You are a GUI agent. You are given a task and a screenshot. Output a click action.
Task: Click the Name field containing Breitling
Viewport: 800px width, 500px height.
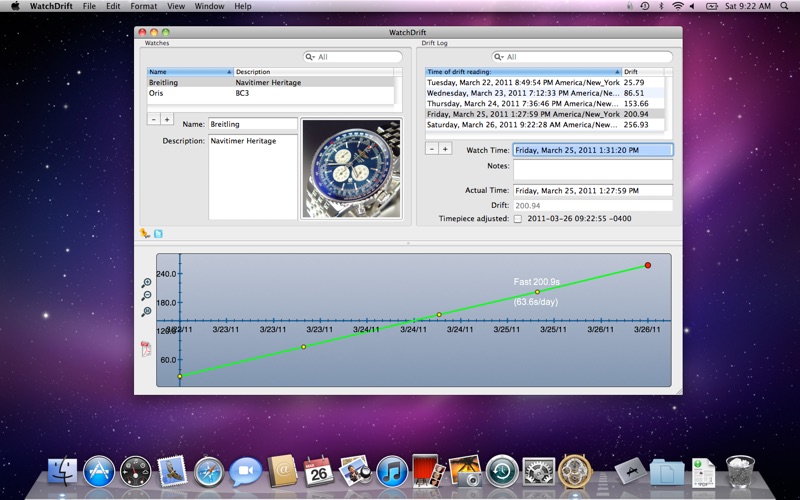pos(253,124)
